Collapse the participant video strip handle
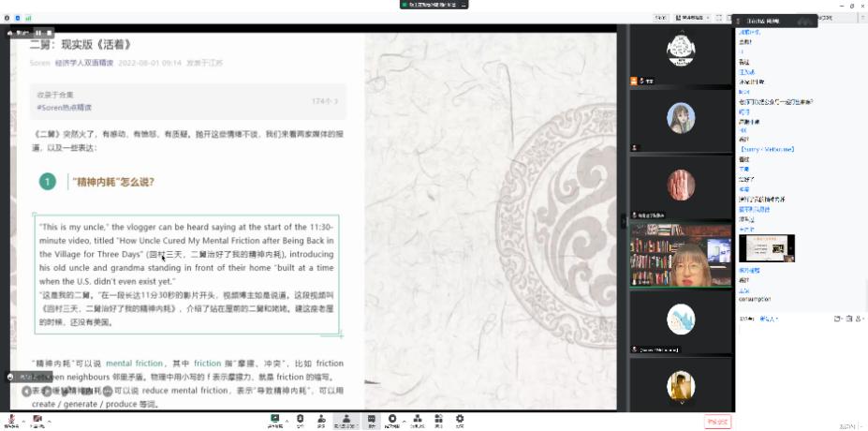The height and width of the screenshot is (431, 868). (x=623, y=221)
